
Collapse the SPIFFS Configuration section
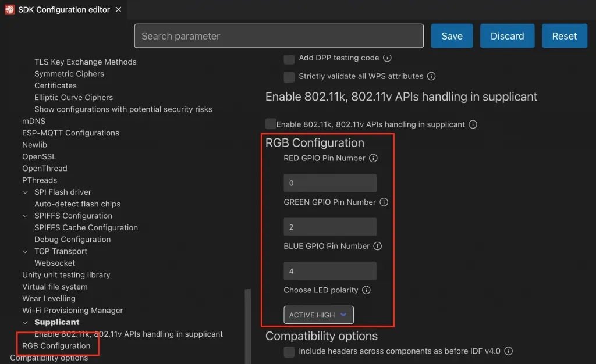click(25, 215)
